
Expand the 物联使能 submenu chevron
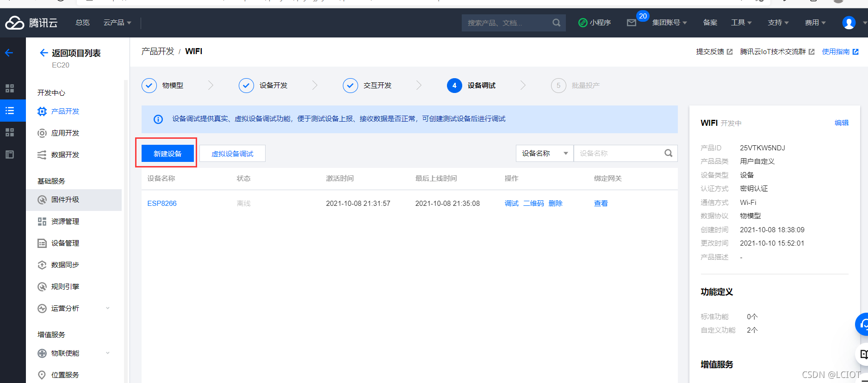108,353
